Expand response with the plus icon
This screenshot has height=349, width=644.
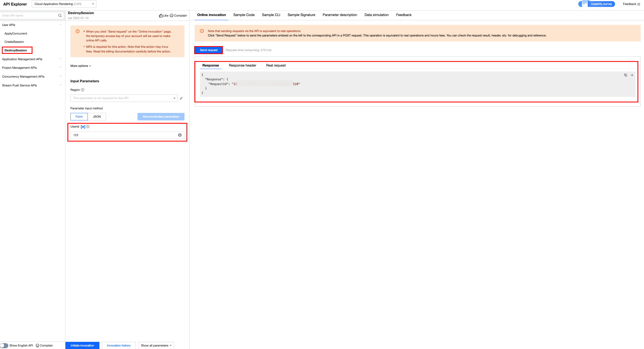pos(632,75)
